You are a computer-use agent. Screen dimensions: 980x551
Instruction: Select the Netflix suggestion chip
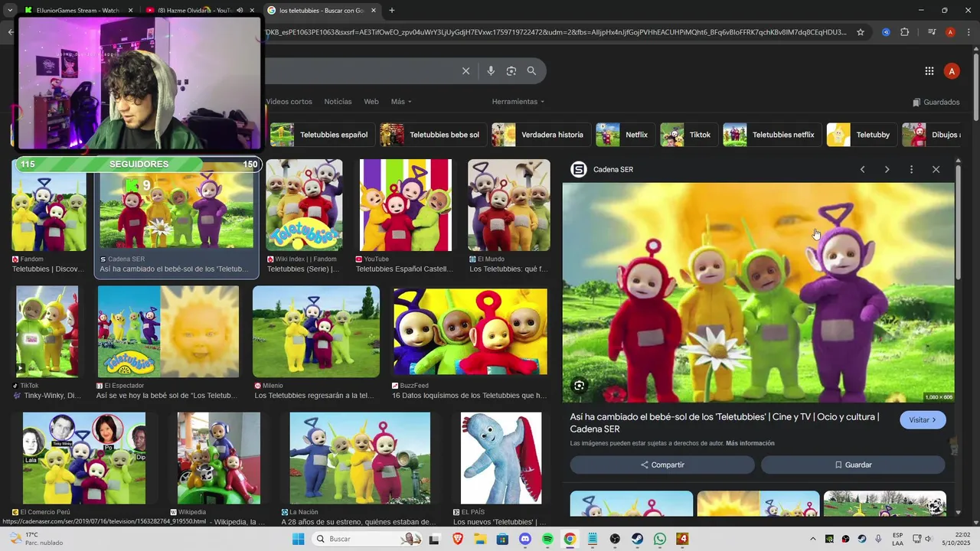[x=626, y=135]
